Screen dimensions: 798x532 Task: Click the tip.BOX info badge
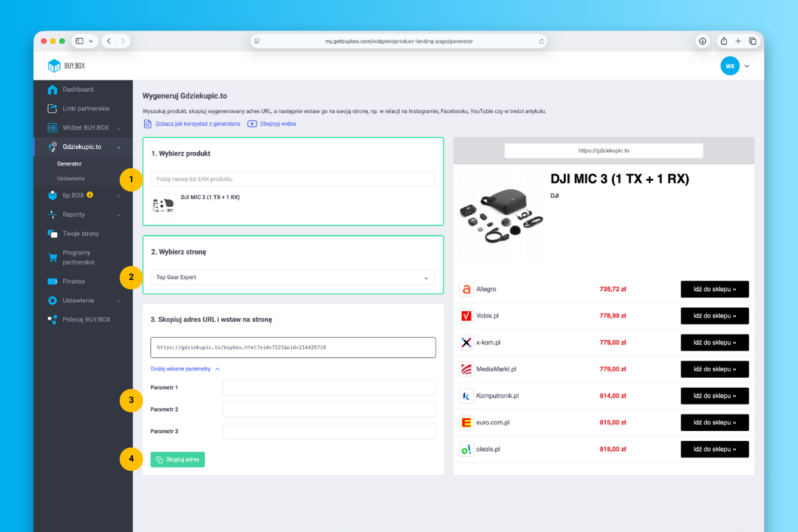pyautogui.click(x=90, y=196)
